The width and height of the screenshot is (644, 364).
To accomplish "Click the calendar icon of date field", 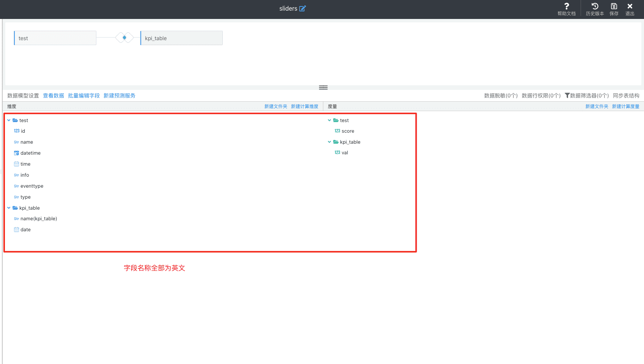I will (16, 230).
